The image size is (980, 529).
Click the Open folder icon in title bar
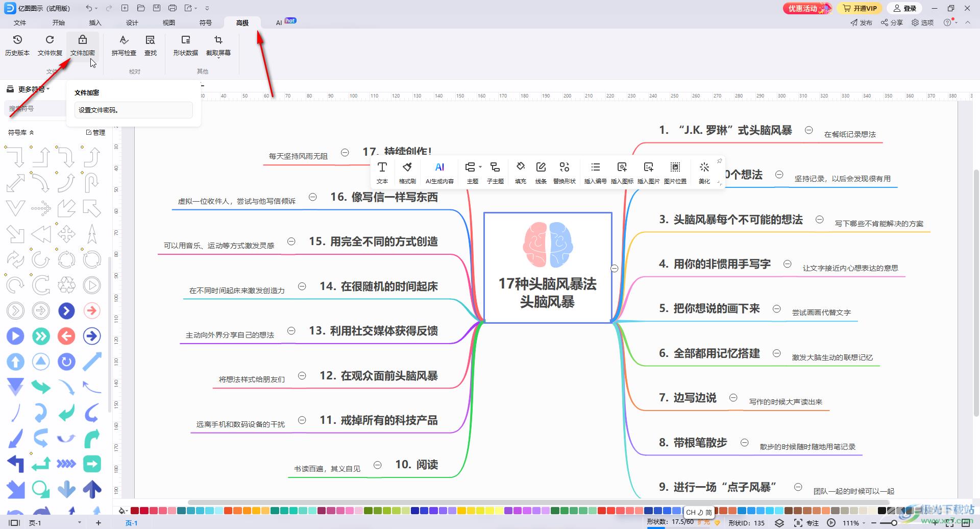pos(141,8)
